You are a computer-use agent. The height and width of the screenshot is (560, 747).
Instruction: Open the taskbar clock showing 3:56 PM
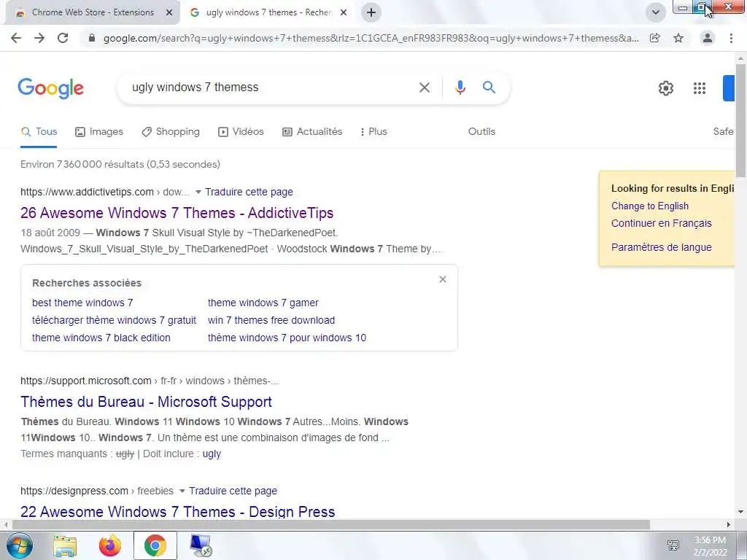(711, 545)
